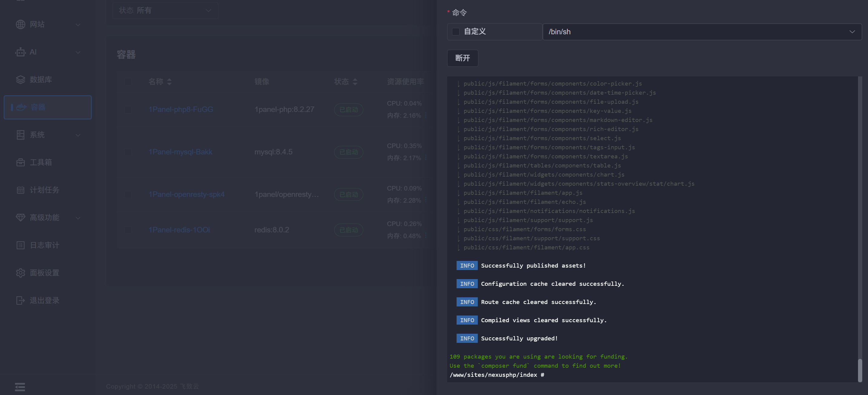Select the 容器 menu item

point(48,107)
